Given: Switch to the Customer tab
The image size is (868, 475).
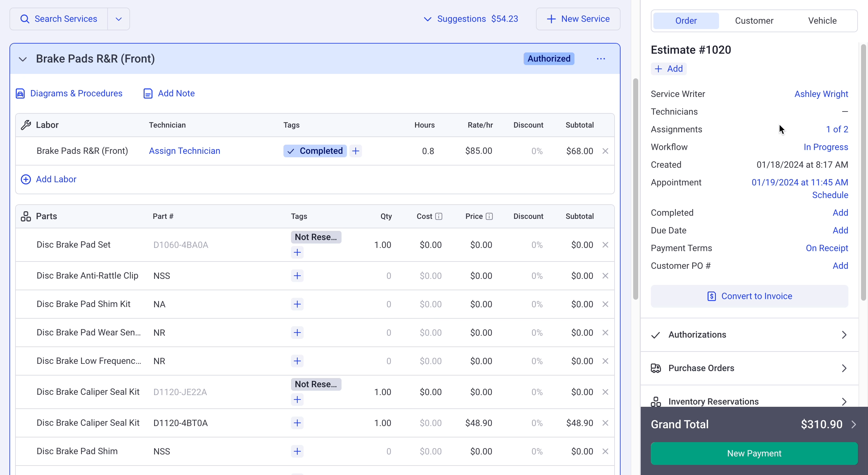Looking at the screenshot, I should [x=754, y=21].
